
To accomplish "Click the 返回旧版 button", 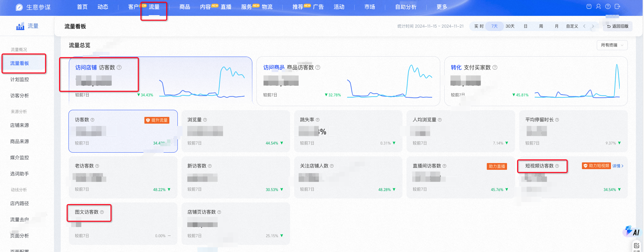I will (618, 26).
